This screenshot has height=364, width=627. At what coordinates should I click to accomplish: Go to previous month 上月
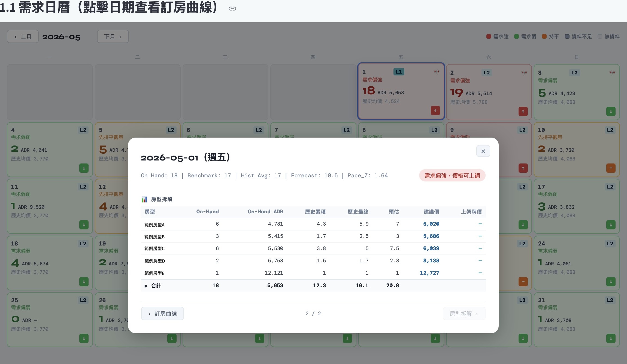tap(23, 37)
